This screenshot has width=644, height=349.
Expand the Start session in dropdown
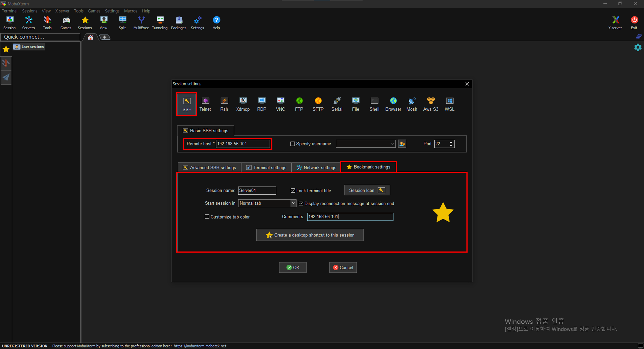tap(293, 203)
